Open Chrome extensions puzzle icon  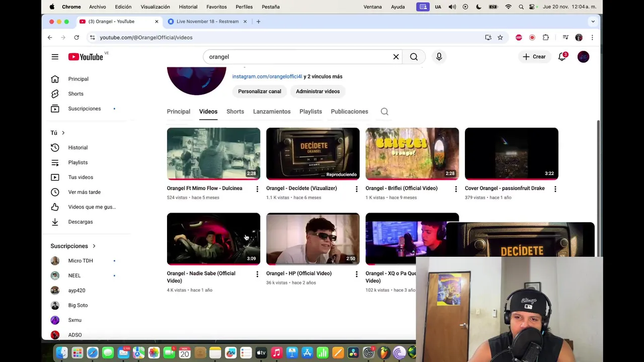(545, 37)
